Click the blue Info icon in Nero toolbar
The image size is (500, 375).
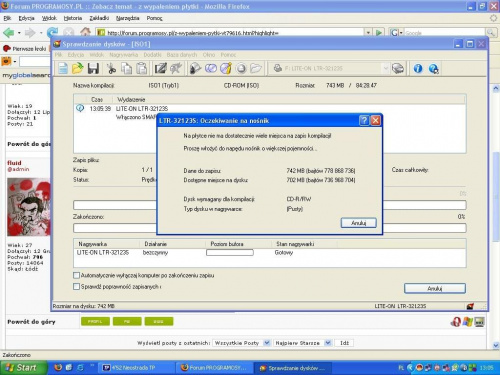pyautogui.click(x=418, y=68)
